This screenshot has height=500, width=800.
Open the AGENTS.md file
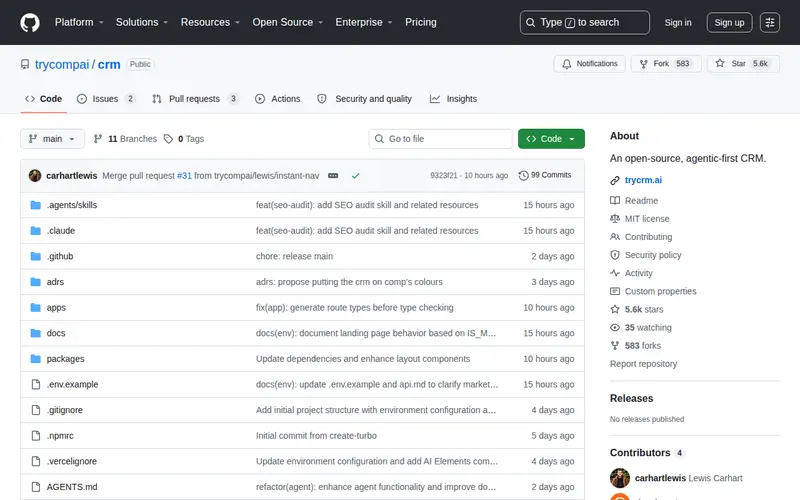click(72, 487)
